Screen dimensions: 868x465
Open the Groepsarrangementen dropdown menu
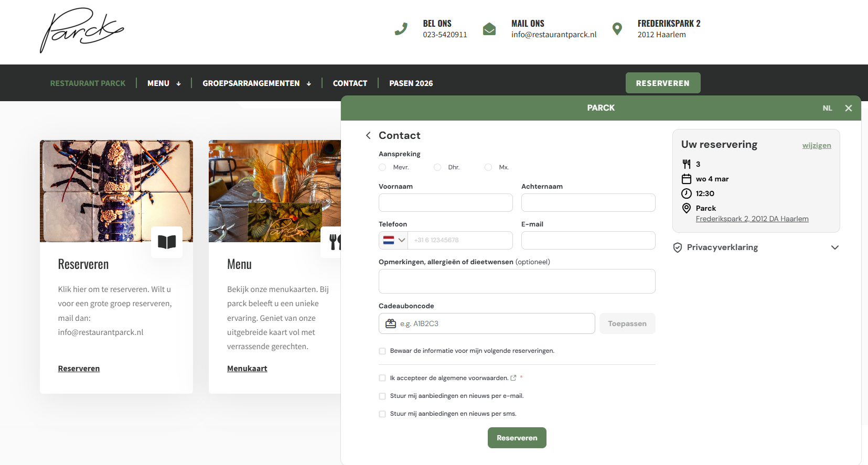pos(256,83)
